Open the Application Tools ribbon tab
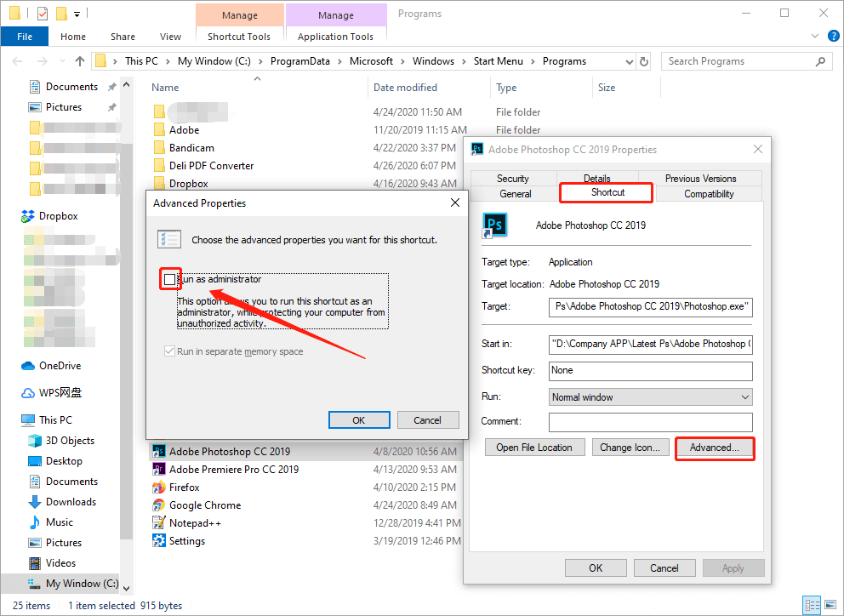This screenshot has width=844, height=616. [335, 37]
